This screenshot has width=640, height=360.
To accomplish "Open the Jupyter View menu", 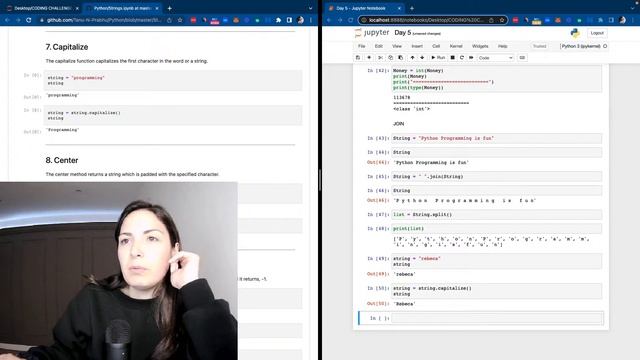I will pyautogui.click(x=397, y=46).
